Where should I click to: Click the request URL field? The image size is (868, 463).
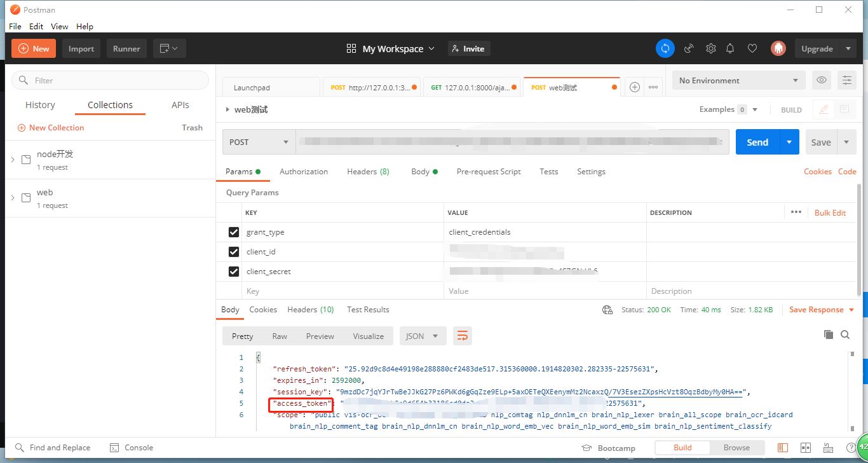point(512,142)
